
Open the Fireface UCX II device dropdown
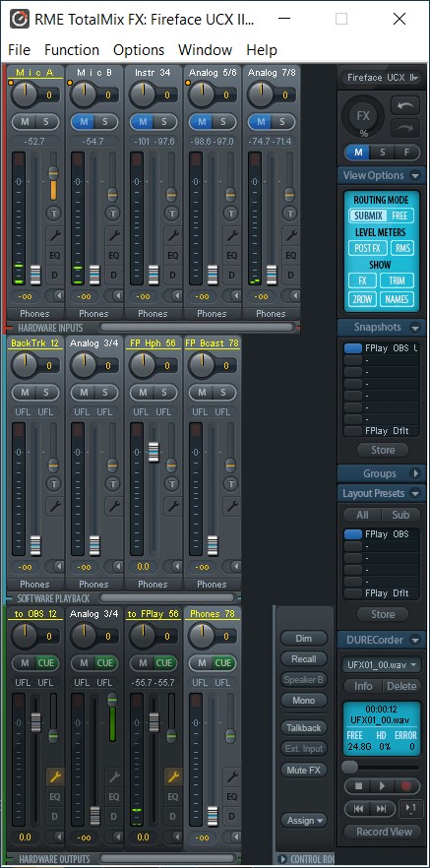pyautogui.click(x=382, y=78)
